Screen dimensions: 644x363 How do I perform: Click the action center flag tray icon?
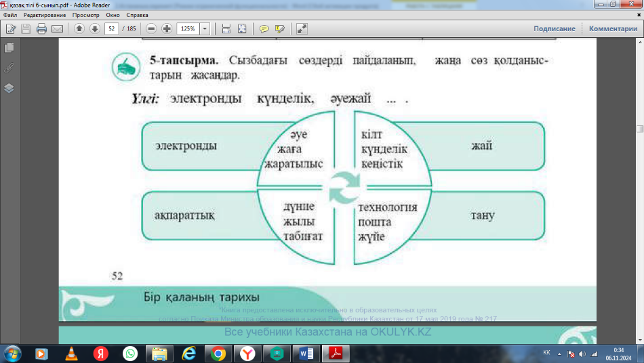coord(571,354)
